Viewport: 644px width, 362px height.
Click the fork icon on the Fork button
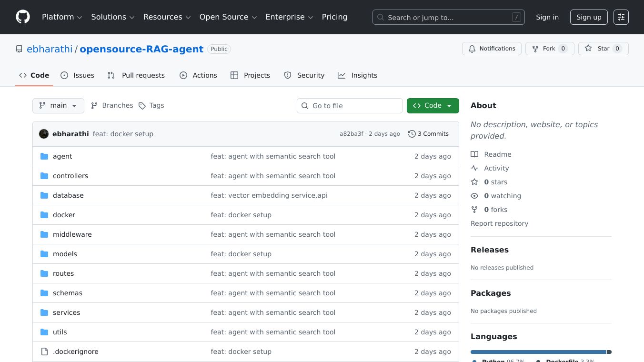click(x=534, y=48)
